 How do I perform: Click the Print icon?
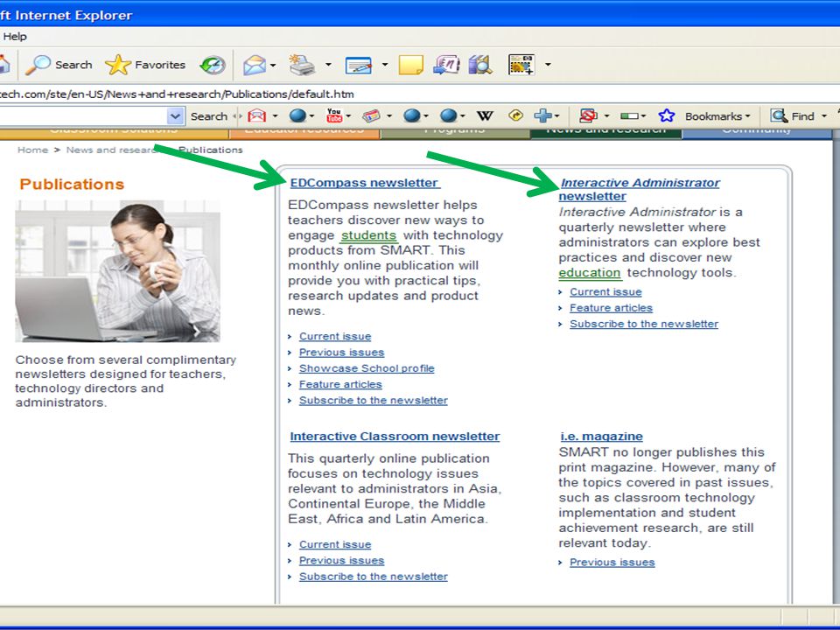(302, 65)
